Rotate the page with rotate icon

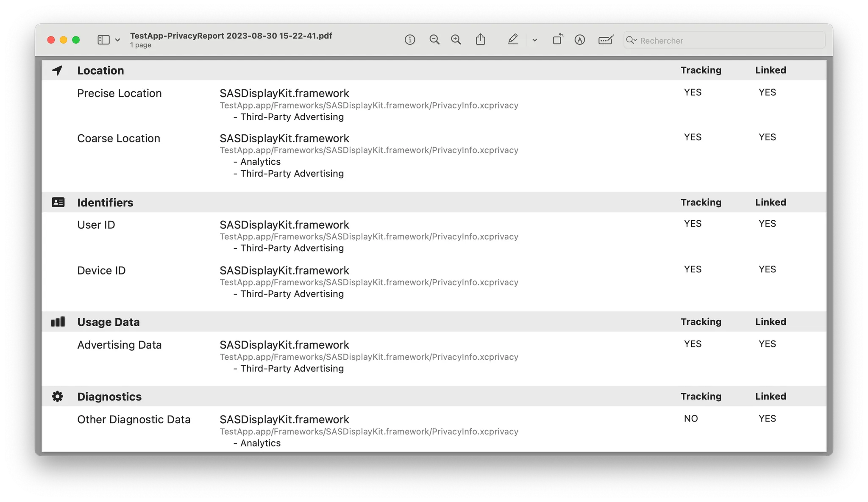(x=558, y=40)
